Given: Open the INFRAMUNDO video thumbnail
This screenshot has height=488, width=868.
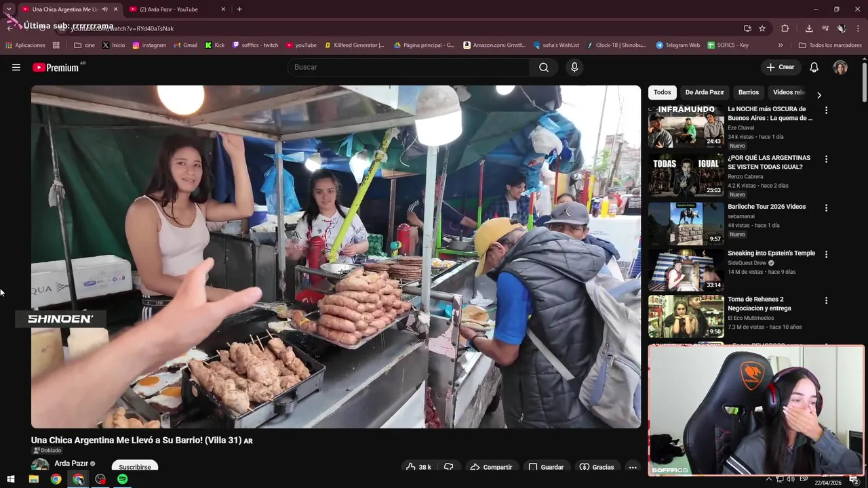Looking at the screenshot, I should pos(686,127).
